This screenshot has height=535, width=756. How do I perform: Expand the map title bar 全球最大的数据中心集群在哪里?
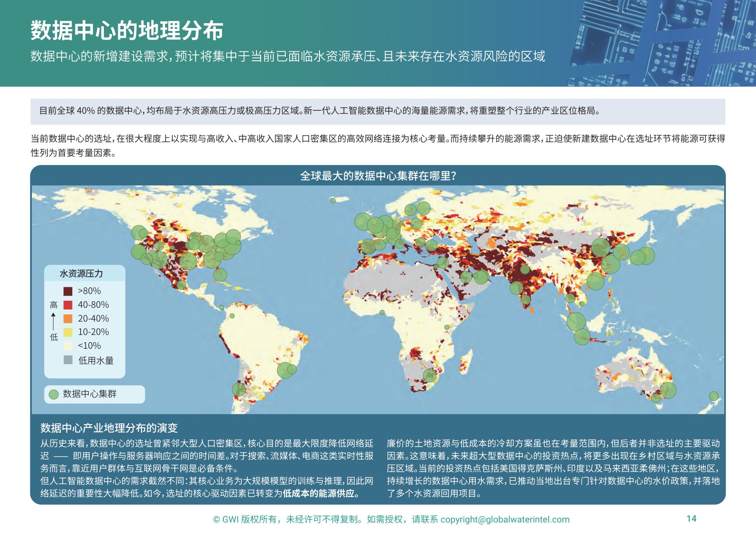coord(378,176)
